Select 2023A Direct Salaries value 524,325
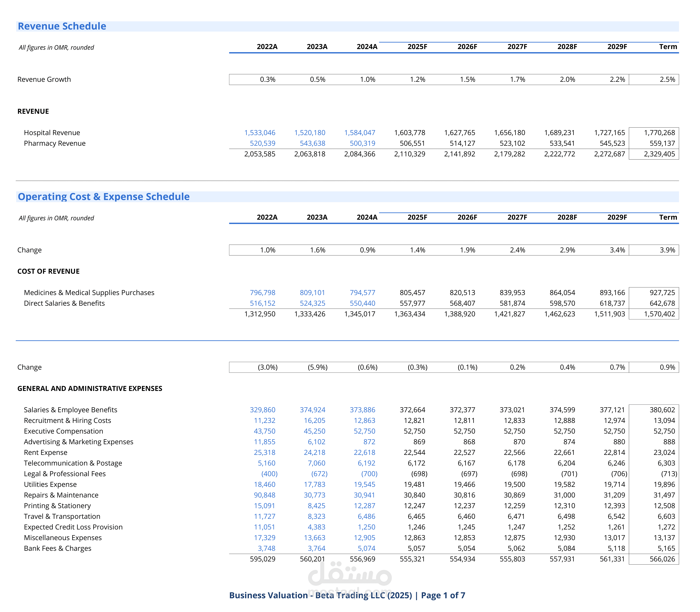This screenshot has height=612, width=700. [x=312, y=303]
